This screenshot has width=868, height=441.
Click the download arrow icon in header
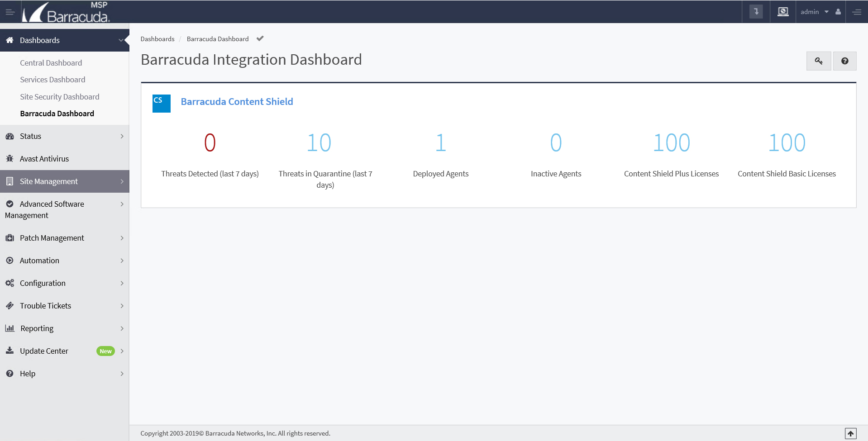tap(756, 12)
